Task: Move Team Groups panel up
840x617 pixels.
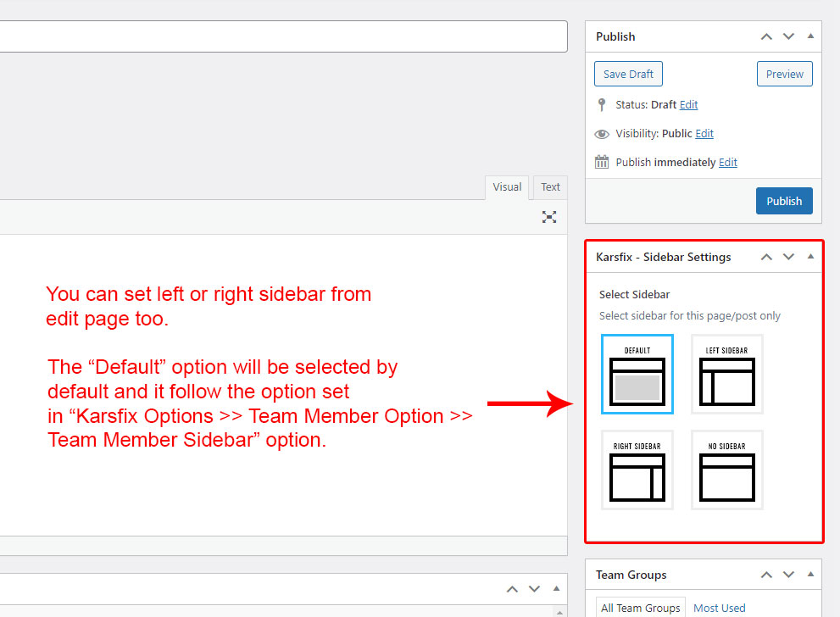Action: [766, 575]
